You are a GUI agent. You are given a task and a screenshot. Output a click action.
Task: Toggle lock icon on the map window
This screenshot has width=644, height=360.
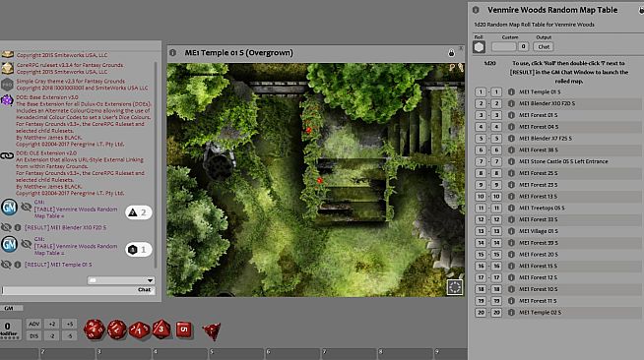(451, 53)
